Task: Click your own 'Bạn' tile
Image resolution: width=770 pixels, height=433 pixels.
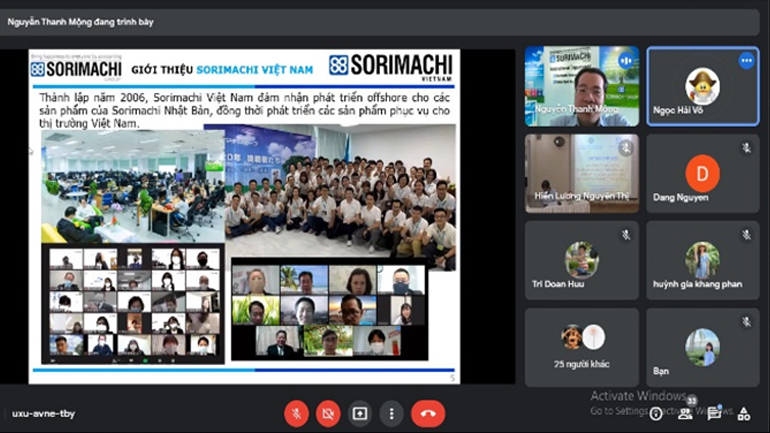Action: 702,347
